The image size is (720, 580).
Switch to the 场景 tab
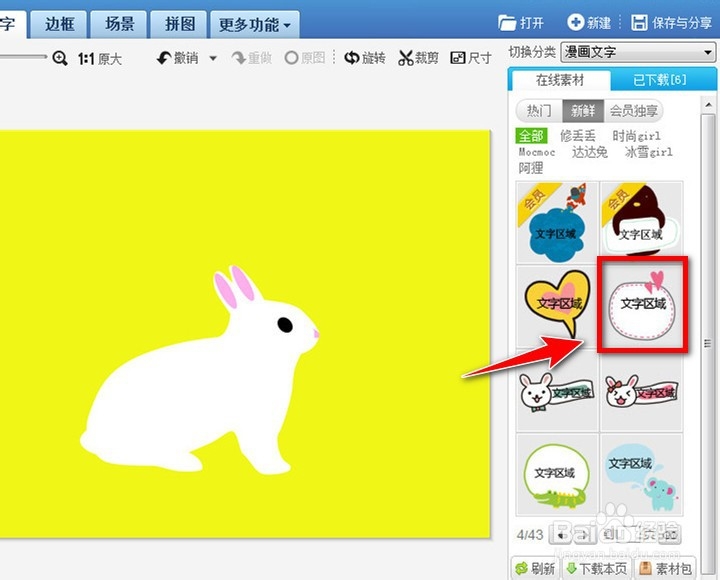pyautogui.click(x=119, y=24)
